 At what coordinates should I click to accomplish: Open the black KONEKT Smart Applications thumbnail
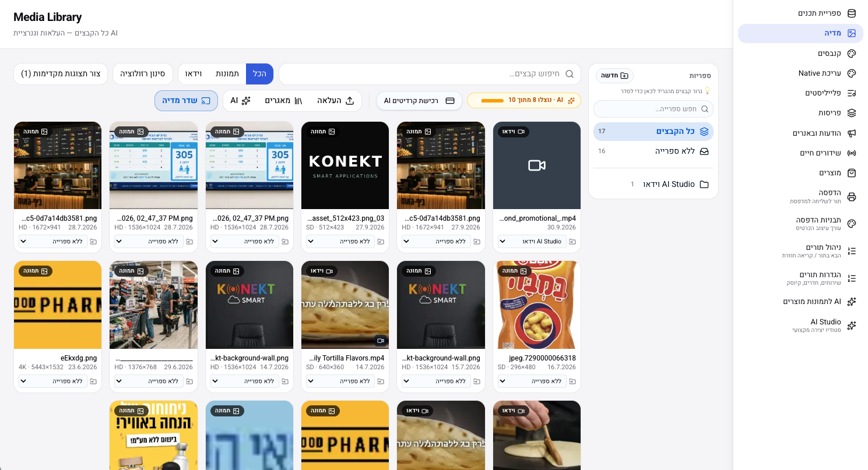coord(345,165)
